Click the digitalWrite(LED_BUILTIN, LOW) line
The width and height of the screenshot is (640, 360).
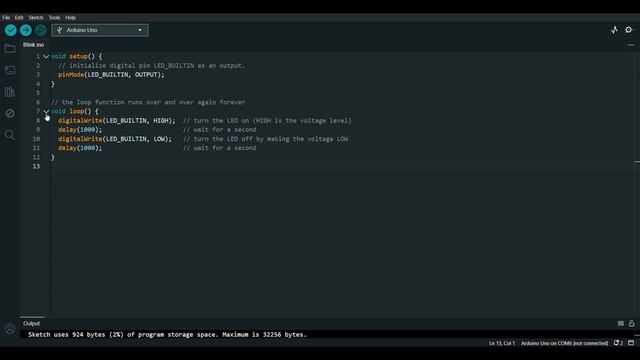pos(115,139)
